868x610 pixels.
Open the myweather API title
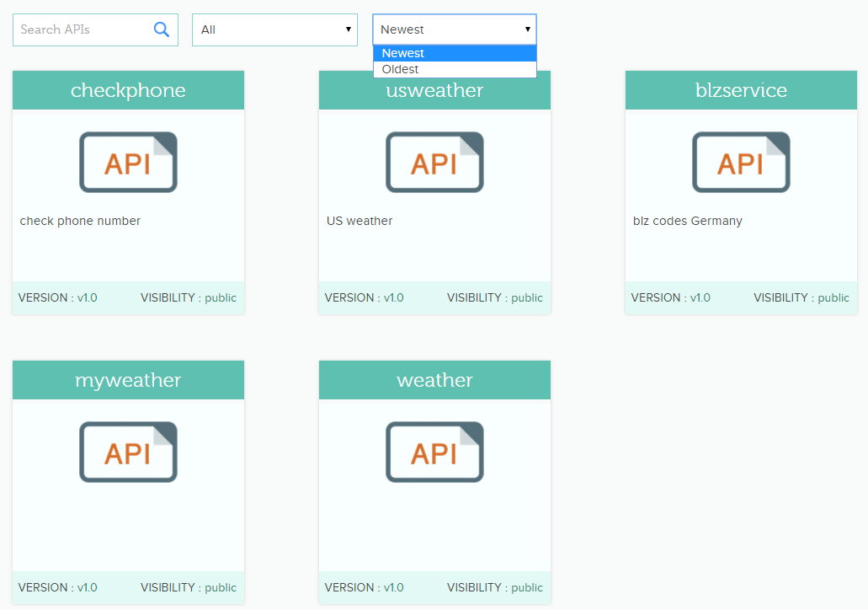(x=128, y=380)
